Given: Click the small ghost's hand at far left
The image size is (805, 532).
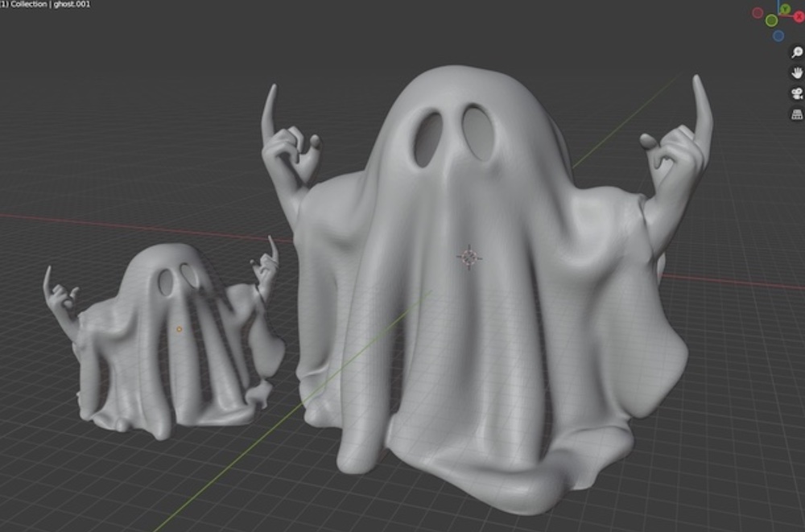Looking at the screenshot, I should (59, 298).
